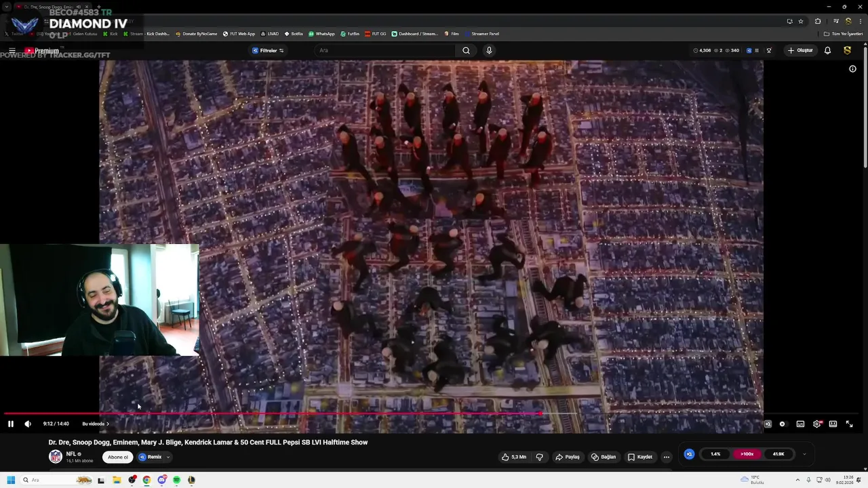
Task: Expand the Remix dropdown arrow
Action: tap(168, 457)
